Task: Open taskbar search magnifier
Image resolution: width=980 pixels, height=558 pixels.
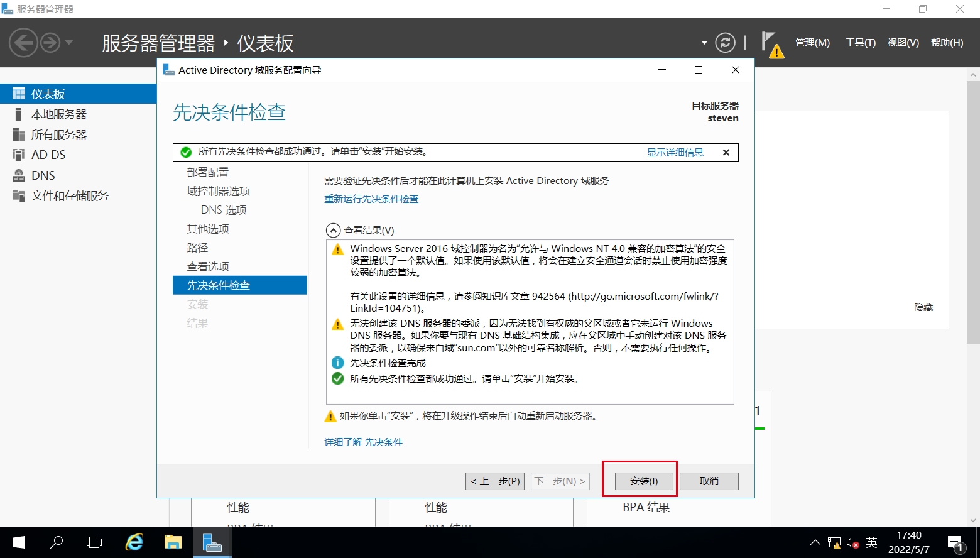Action: tap(57, 542)
